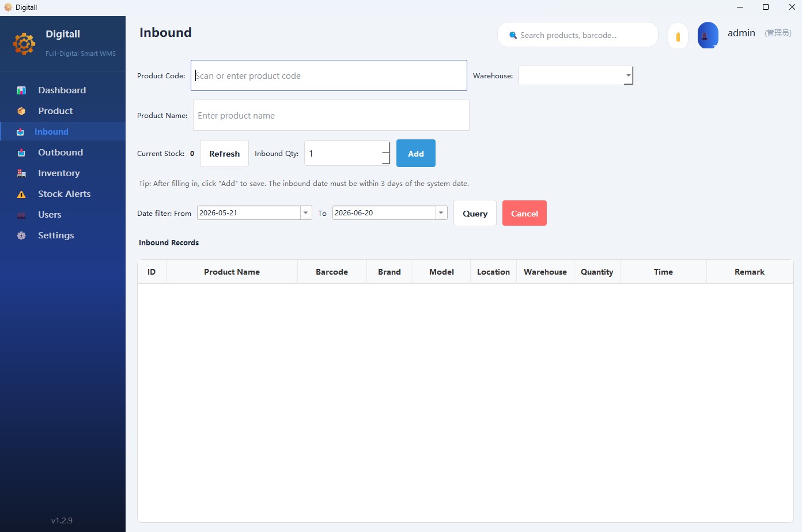Click the Refresh button
The height and width of the screenshot is (532, 802).
pos(224,154)
